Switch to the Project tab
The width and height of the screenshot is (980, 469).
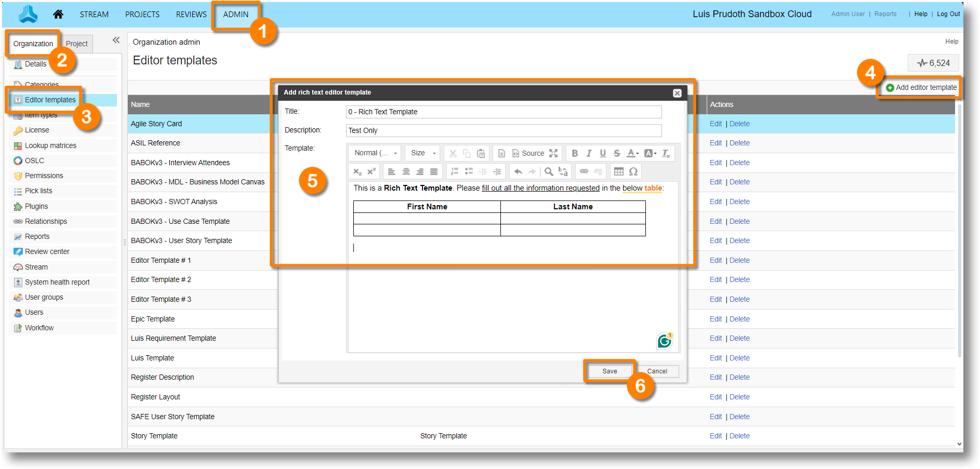tap(77, 44)
